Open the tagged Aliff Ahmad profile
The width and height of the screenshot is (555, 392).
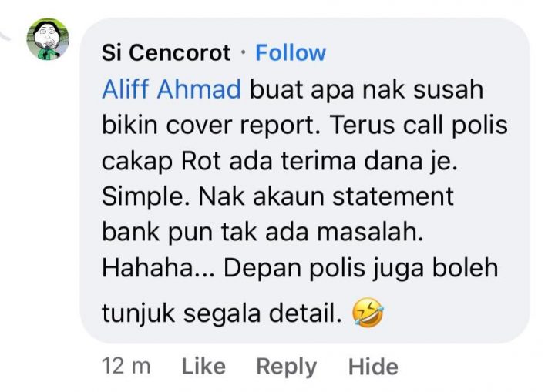coord(172,89)
